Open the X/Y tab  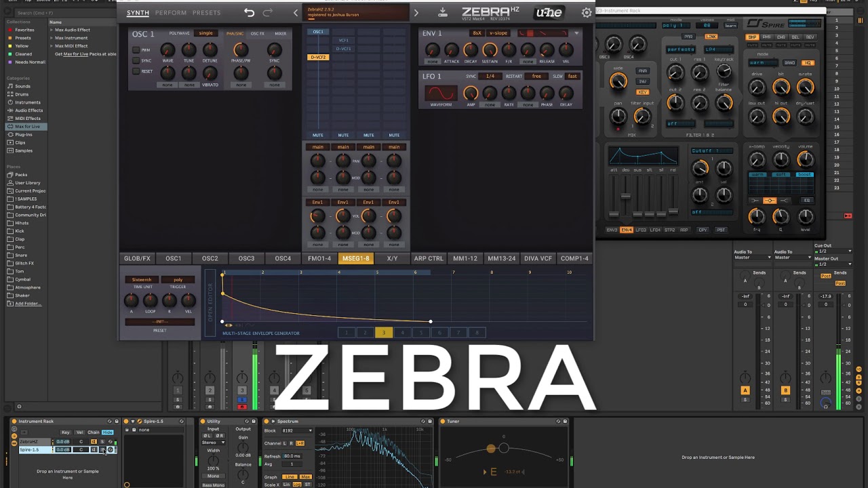(392, 258)
